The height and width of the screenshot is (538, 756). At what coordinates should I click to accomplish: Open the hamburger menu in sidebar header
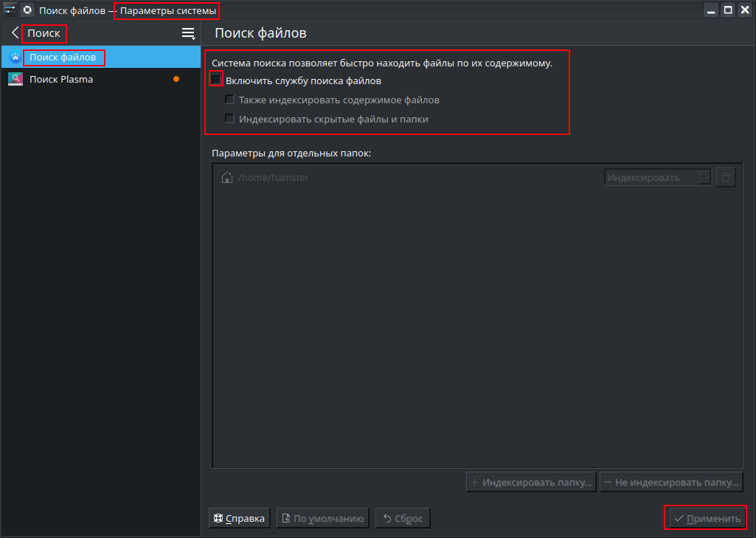tap(188, 33)
